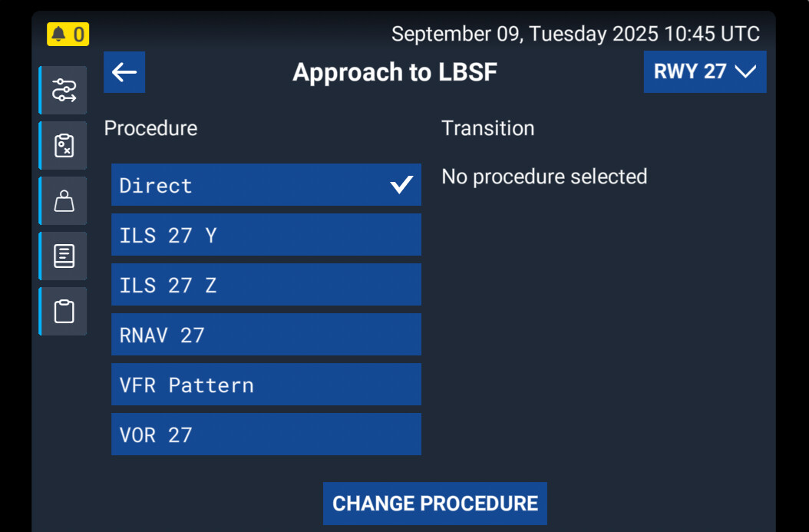Open the weight and balance icon
Screen dimensions: 809x532
pyautogui.click(x=64, y=201)
